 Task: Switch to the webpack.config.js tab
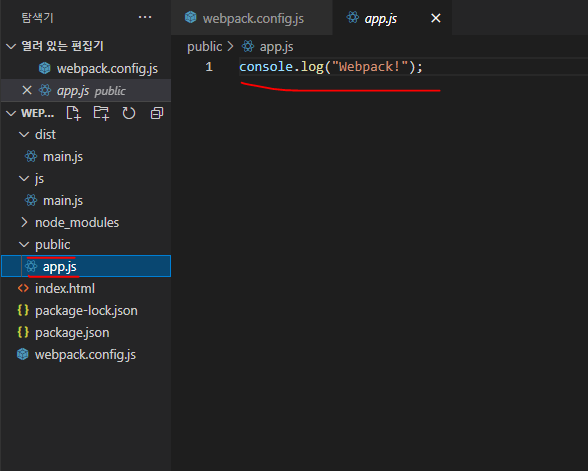click(x=252, y=18)
